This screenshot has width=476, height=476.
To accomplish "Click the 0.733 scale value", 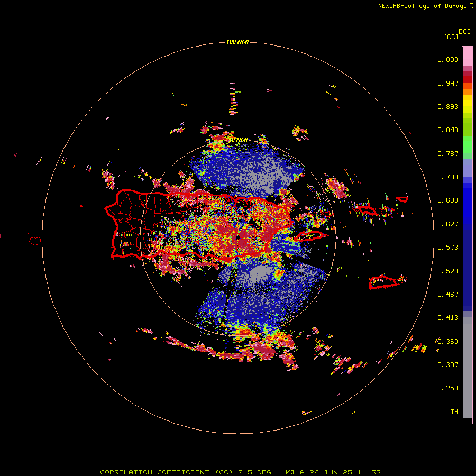I will point(448,177).
